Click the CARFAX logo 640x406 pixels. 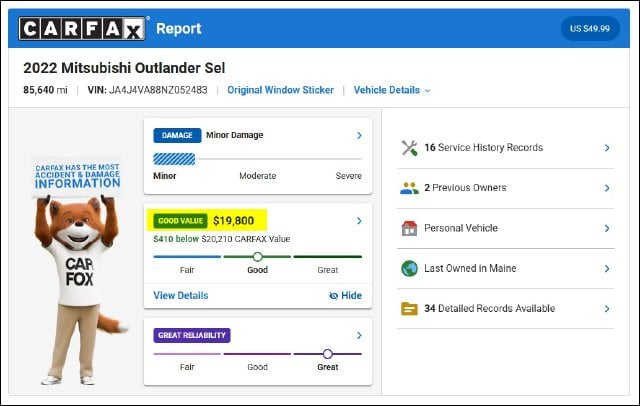pyautogui.click(x=82, y=29)
